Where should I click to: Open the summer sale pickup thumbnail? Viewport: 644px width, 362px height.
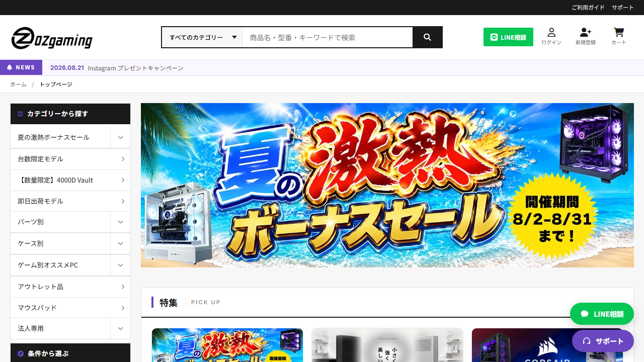(x=227, y=345)
